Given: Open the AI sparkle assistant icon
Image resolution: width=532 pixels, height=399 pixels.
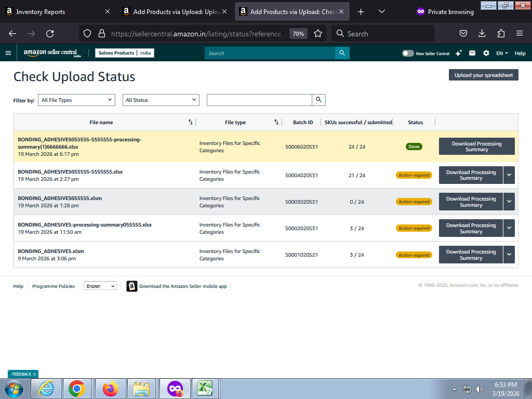Looking at the screenshot, I should tap(458, 54).
